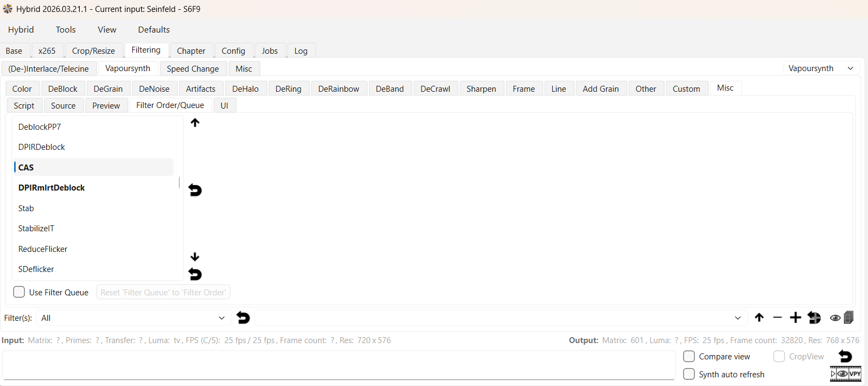The width and height of the screenshot is (868, 386).
Task: Open the Tools menu
Action: 66,29
